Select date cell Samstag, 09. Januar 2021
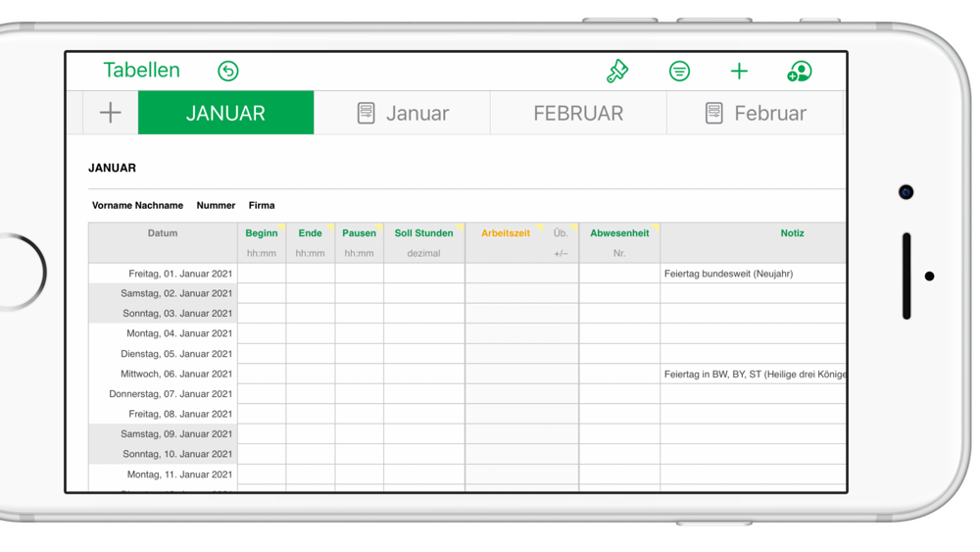The image size is (980, 552). 163,433
